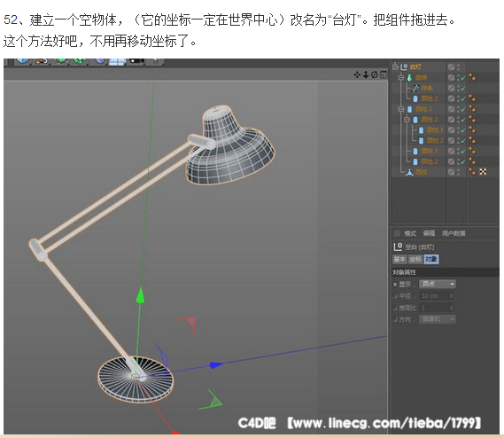
Task: Click the polygon object icon in last row
Action: pyautogui.click(x=409, y=172)
